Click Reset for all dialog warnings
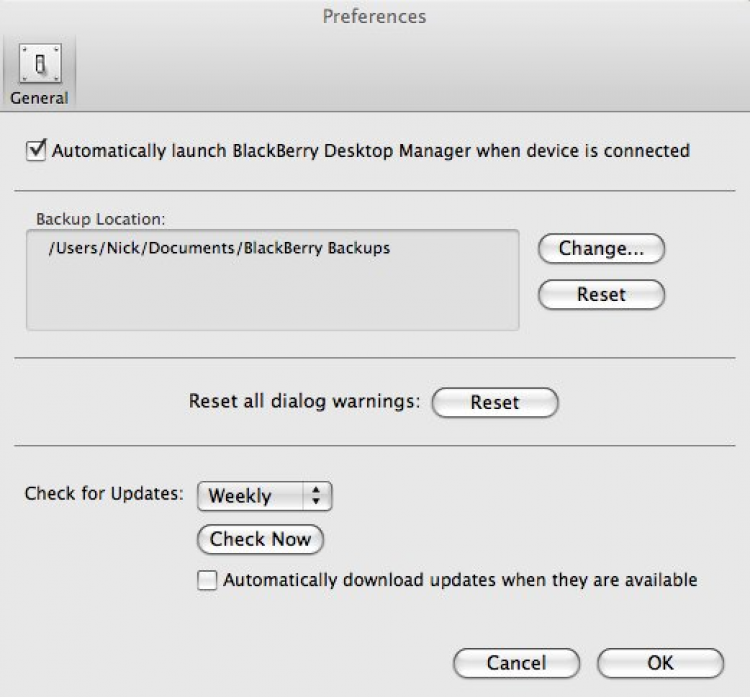The image size is (750, 697). pos(495,402)
